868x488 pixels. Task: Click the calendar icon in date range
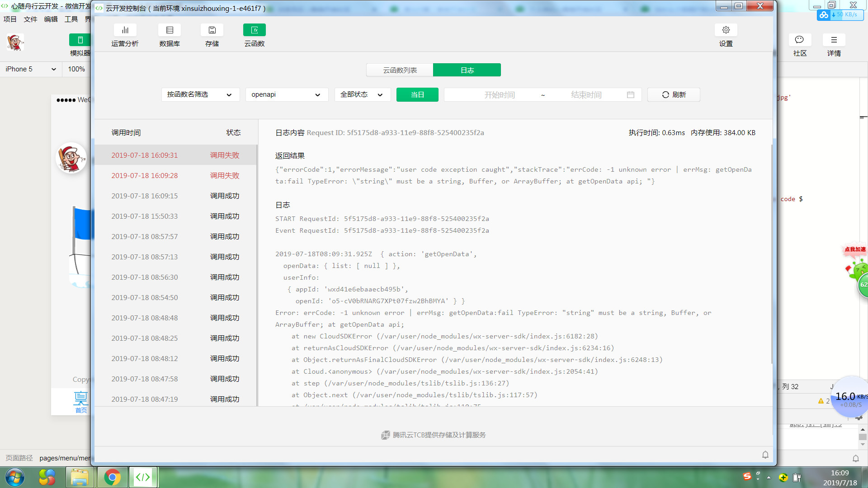click(631, 95)
